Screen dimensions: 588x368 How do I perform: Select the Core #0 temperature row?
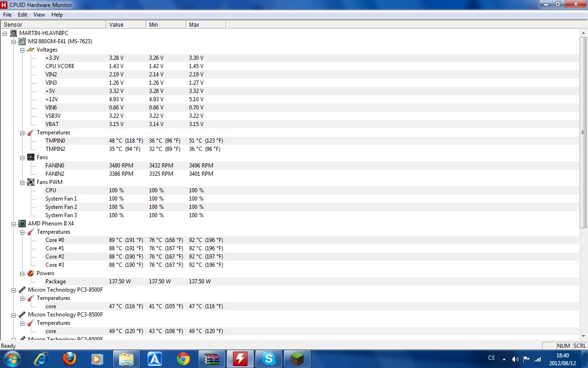[290, 240]
